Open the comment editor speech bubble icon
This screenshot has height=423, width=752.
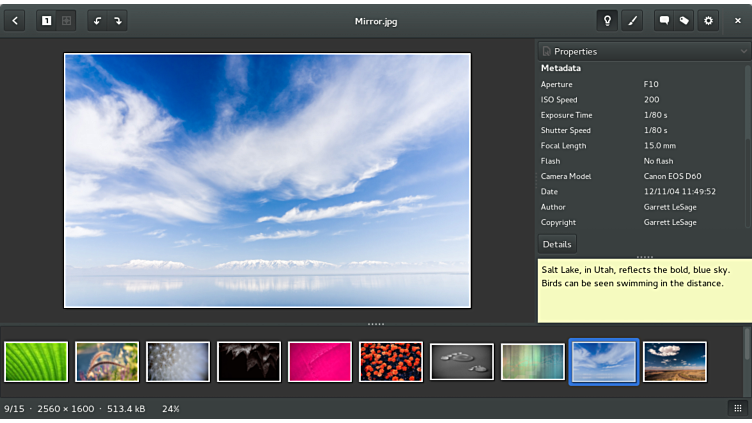(x=664, y=20)
